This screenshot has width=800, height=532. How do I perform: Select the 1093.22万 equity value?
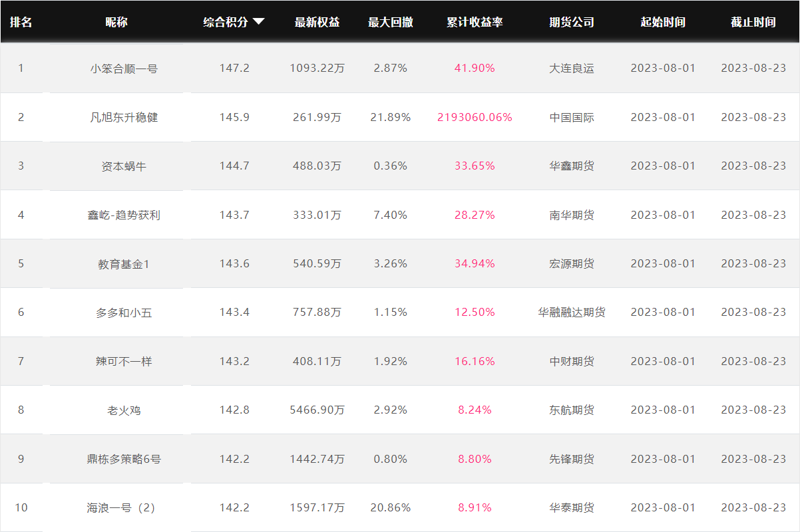click(x=317, y=68)
